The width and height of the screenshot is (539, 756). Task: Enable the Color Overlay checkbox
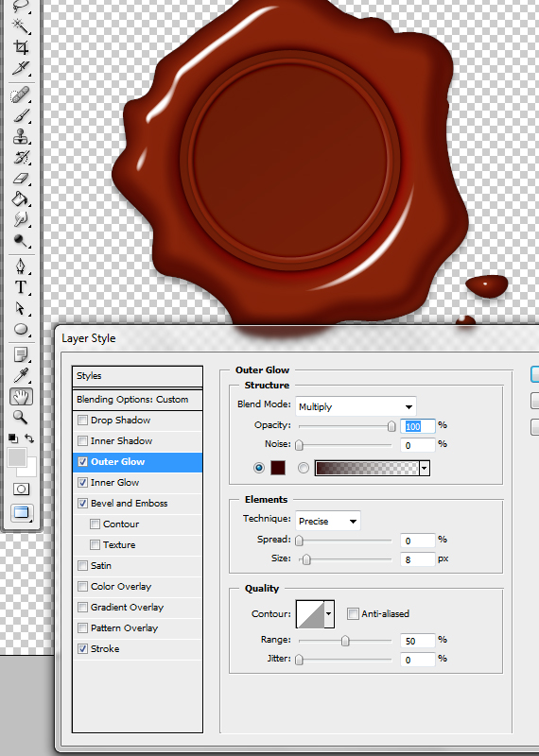[x=82, y=586]
